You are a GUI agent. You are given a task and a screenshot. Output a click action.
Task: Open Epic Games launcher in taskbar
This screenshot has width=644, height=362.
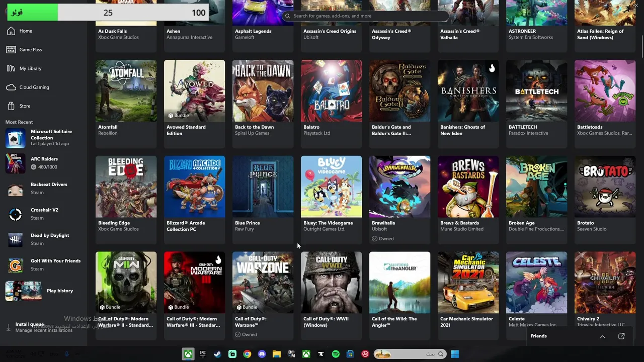pyautogui.click(x=203, y=354)
